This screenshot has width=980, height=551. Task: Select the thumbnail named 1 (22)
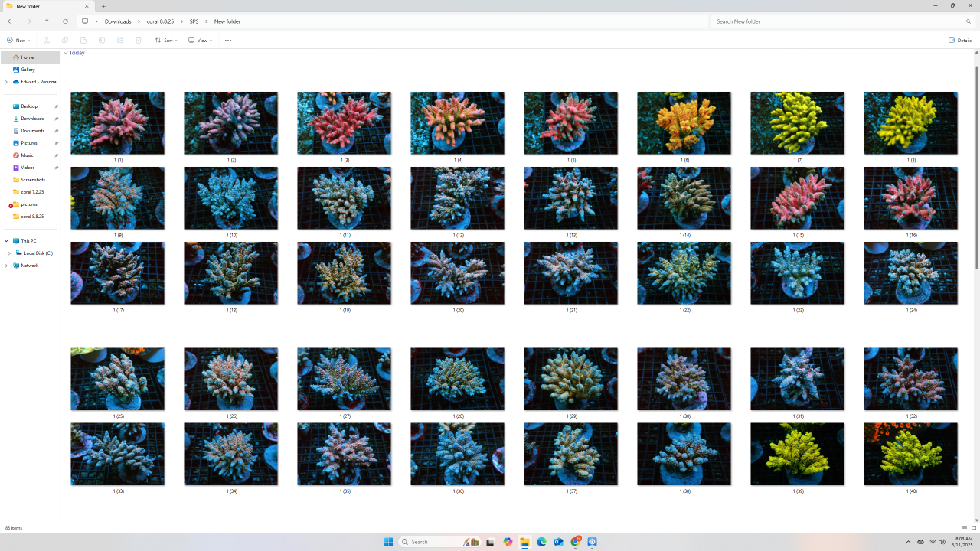pos(684,273)
